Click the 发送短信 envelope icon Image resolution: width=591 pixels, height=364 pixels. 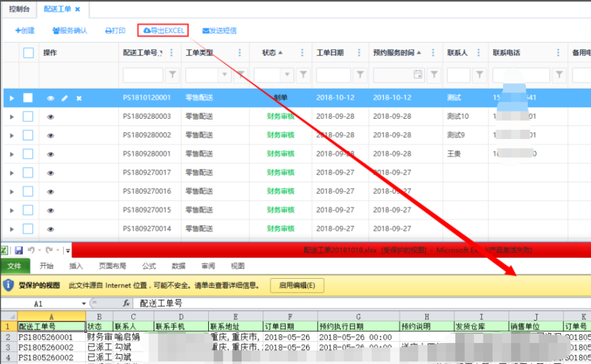[x=206, y=31]
